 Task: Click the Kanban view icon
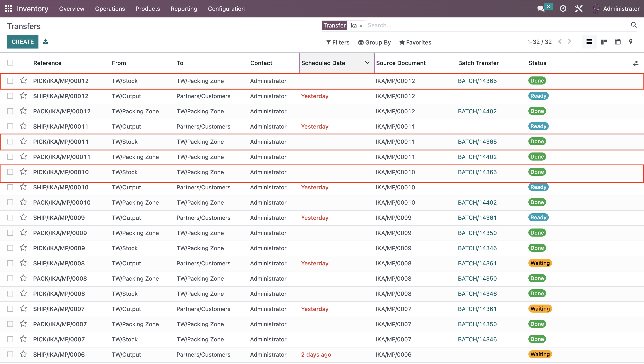tap(604, 42)
